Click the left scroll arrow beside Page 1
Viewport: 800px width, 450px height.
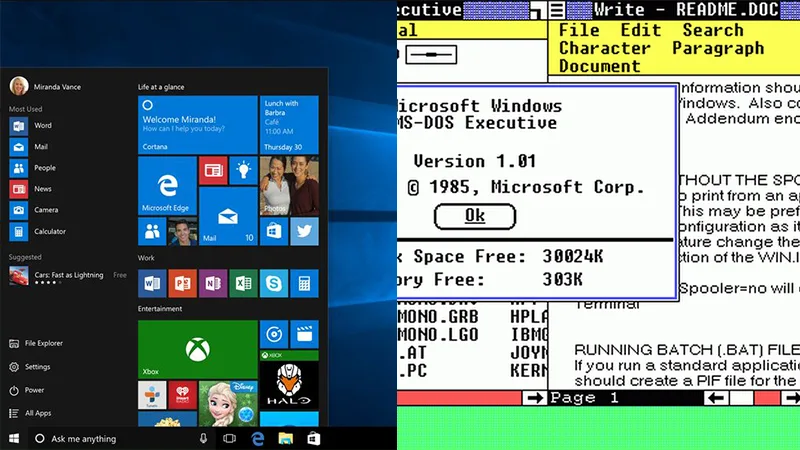click(717, 398)
